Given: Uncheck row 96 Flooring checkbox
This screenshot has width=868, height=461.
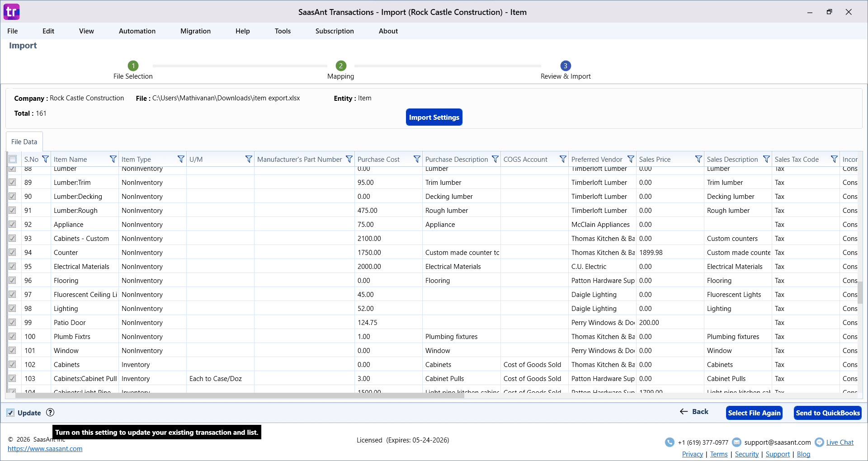Looking at the screenshot, I should [12, 280].
